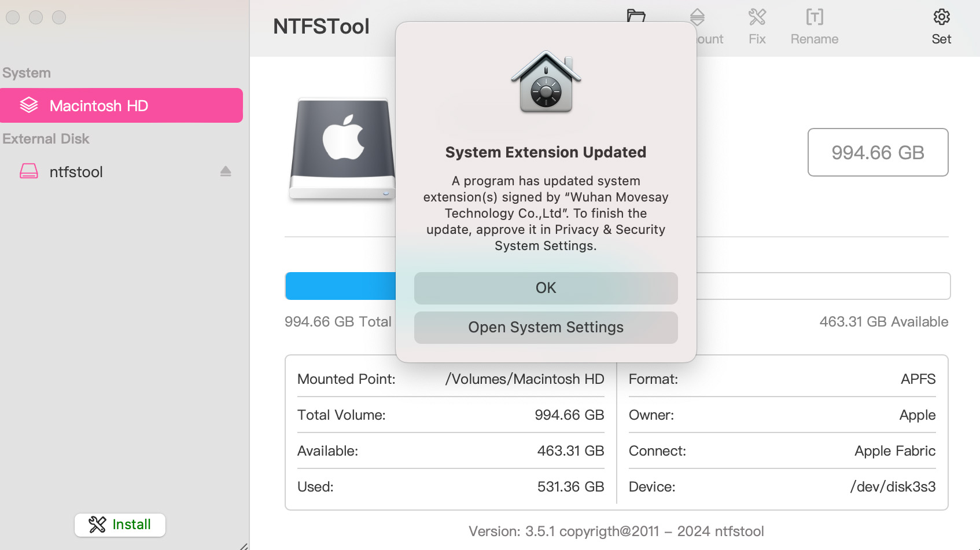Screen dimensions: 980x550
Task: Click the Mount icon in the toolbar
Action: [x=698, y=17]
